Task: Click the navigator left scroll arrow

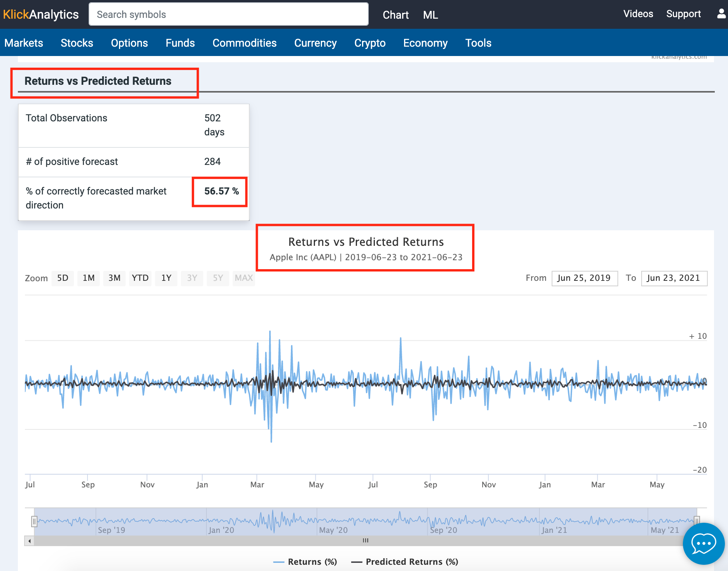Action: (30, 541)
